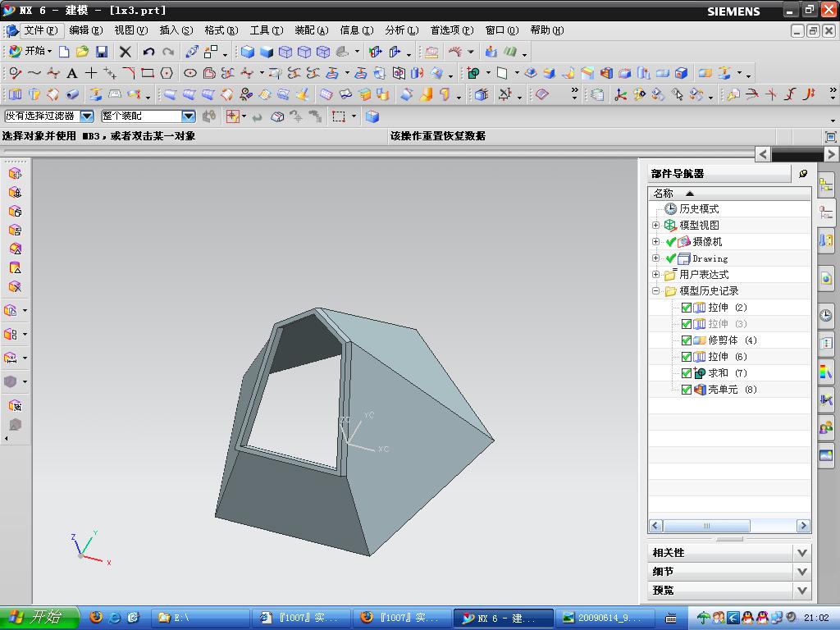This screenshot has width=840, height=630.
Task: Open Assembly Navigator icon on resource bar
Action: click(x=825, y=185)
